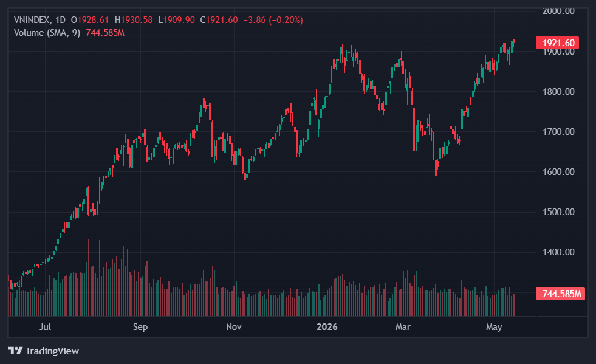Click the 1800.00 price axis label
This screenshot has height=364, width=596.
pyautogui.click(x=558, y=91)
